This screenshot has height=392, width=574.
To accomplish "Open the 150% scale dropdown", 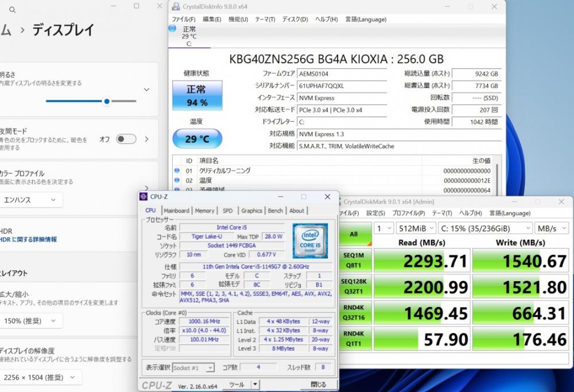I will click(31, 321).
